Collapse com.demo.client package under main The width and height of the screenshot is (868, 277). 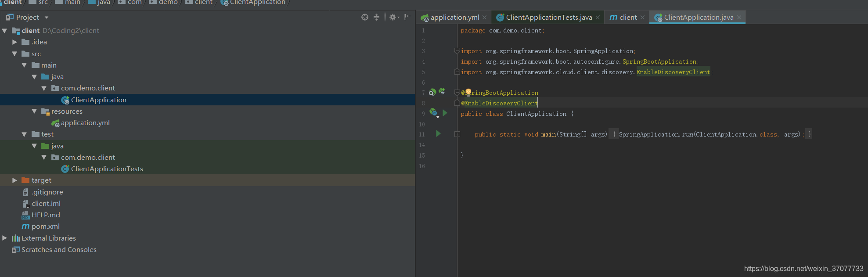43,88
